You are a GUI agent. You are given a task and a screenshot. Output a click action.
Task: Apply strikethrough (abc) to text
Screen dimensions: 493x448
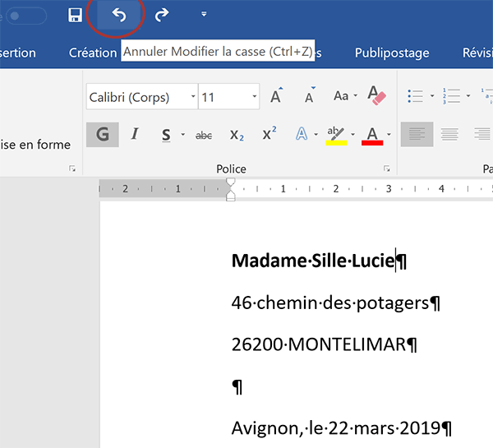click(x=204, y=135)
